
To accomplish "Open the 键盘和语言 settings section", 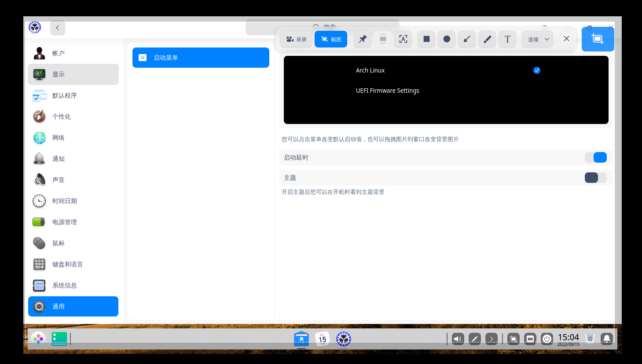I will coord(73,264).
